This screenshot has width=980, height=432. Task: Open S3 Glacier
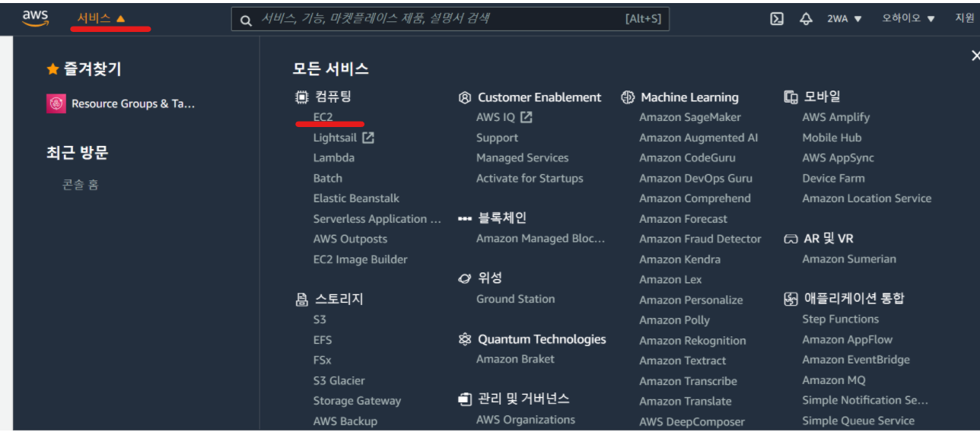(339, 380)
